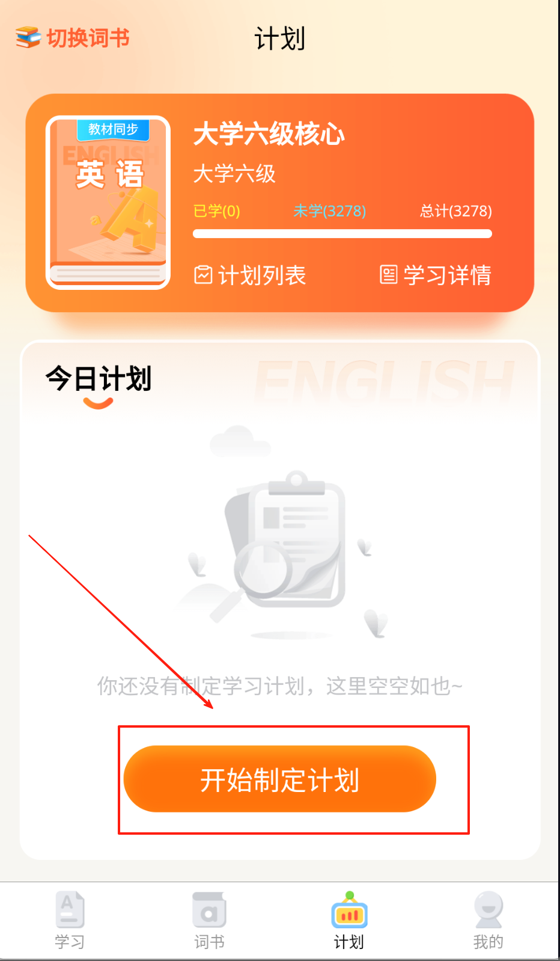Click the 计划列表 chart icon

tap(203, 275)
